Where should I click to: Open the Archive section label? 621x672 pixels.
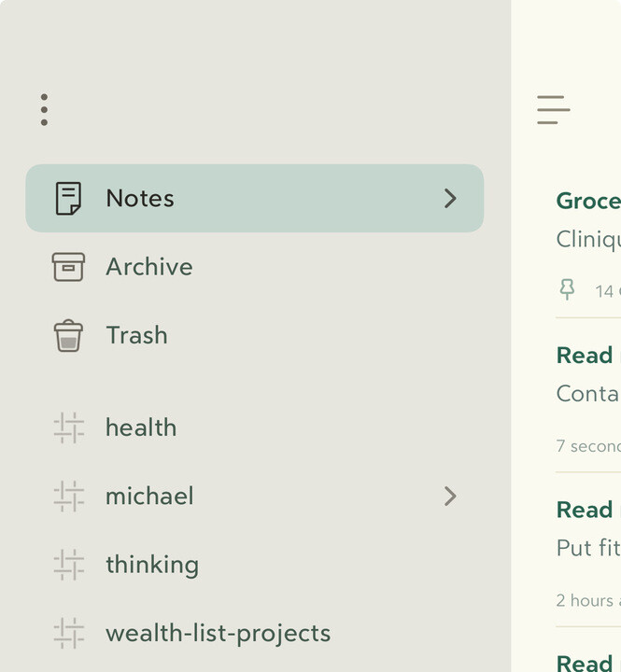pyautogui.click(x=149, y=267)
